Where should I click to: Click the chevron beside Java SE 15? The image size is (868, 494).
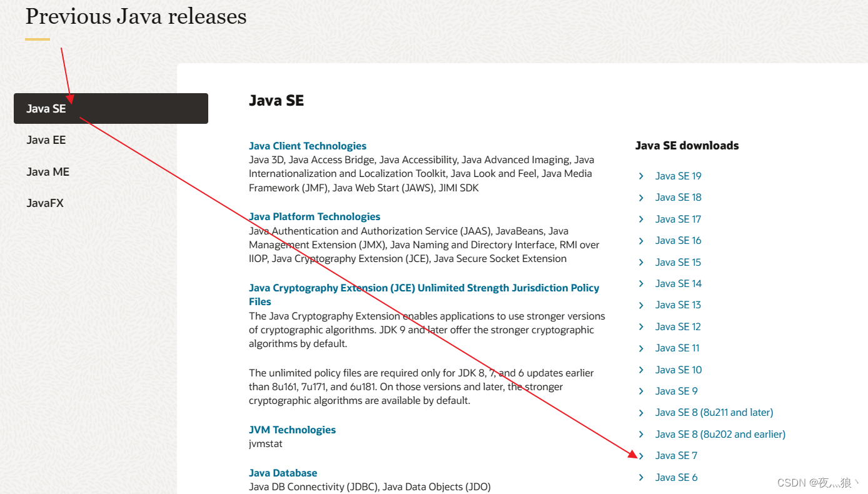[641, 262]
